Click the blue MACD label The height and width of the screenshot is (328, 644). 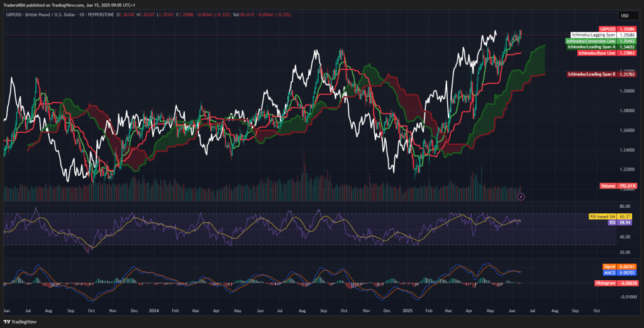tap(608, 273)
